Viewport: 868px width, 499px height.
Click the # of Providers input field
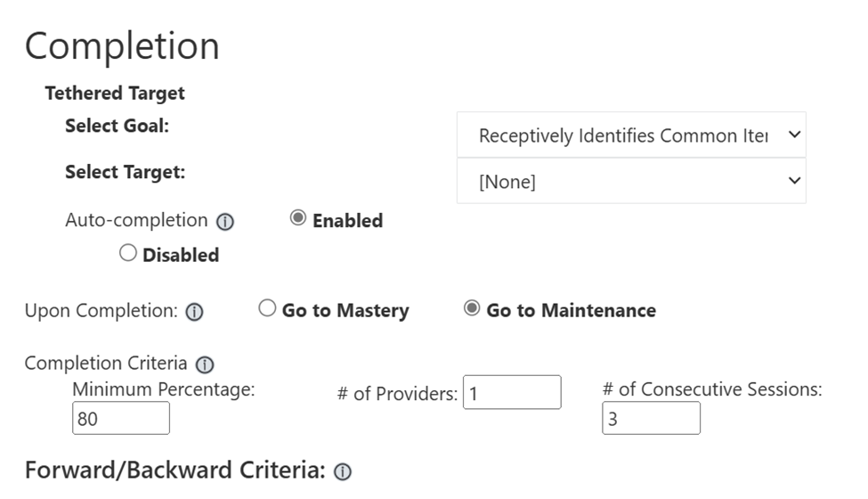512,392
